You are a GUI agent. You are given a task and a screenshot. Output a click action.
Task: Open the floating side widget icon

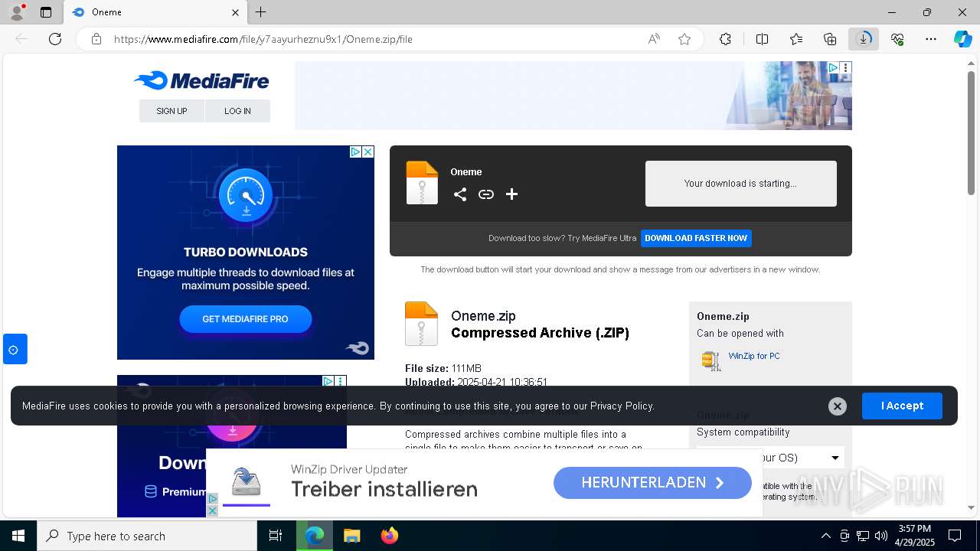[14, 350]
